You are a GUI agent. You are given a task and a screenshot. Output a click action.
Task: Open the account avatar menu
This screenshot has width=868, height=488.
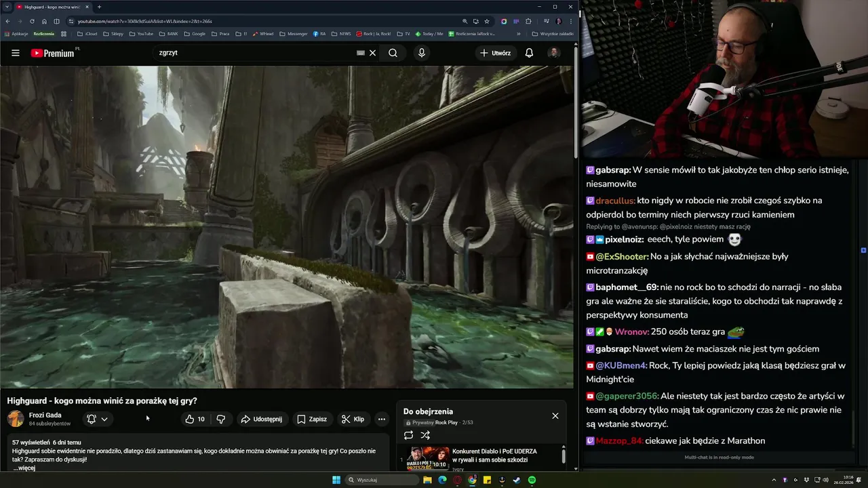pyautogui.click(x=553, y=53)
